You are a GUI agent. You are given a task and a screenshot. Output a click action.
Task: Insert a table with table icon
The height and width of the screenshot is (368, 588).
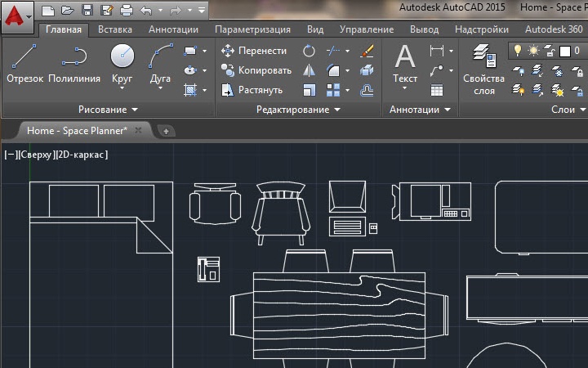[437, 90]
